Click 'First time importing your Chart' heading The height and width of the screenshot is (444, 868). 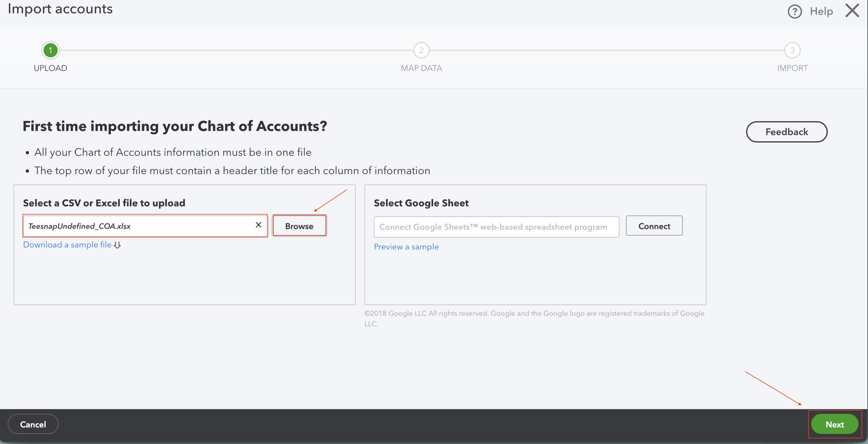175,126
